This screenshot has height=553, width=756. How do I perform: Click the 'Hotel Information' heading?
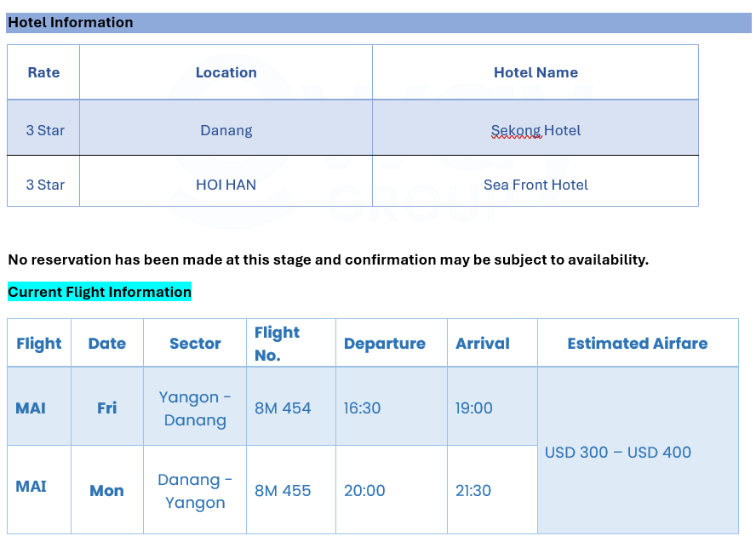click(x=71, y=23)
